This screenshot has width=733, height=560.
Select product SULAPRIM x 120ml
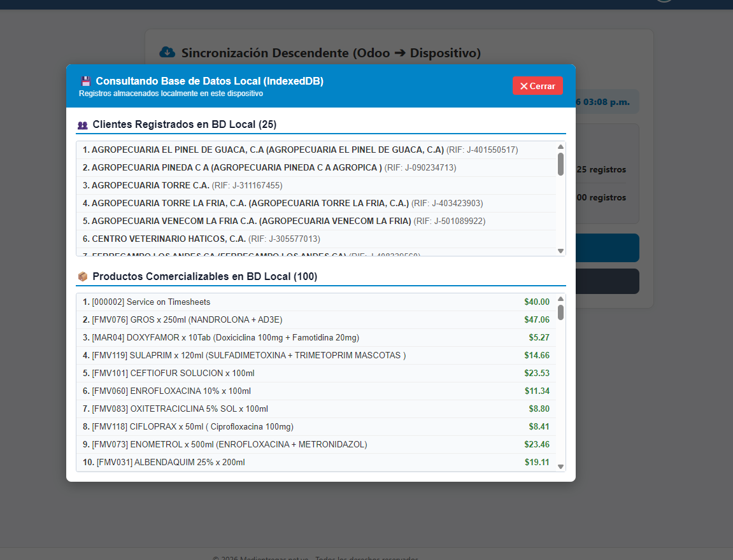(x=316, y=356)
